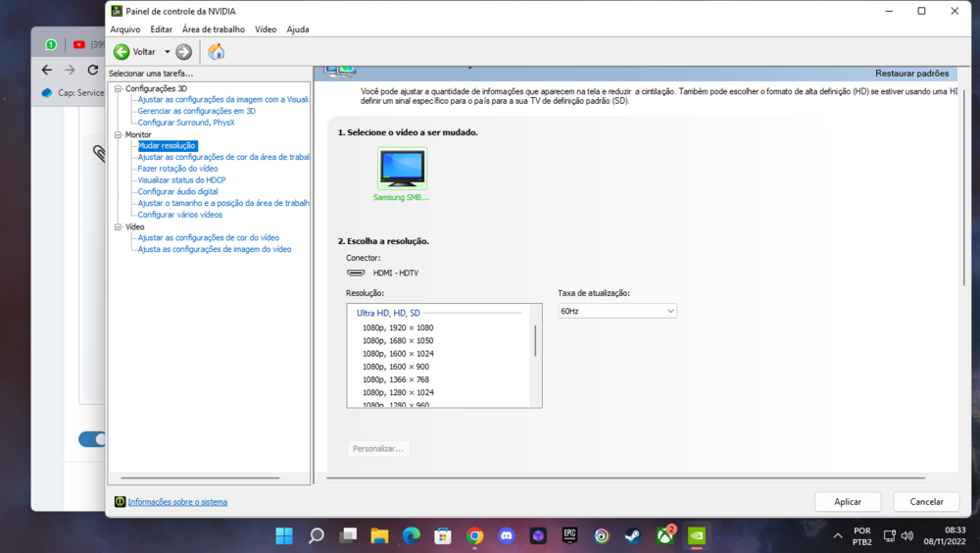Click reload button in browser window behind
The image size is (980, 553).
tap(92, 70)
